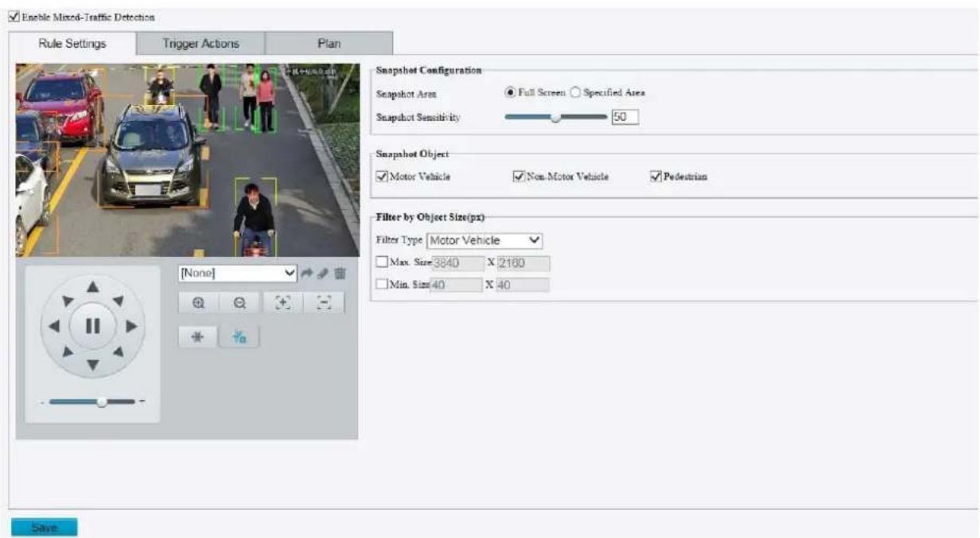Image resolution: width=980 pixels, height=538 pixels.
Task: Adjust the Snapshot Sensitivity slider
Action: pyautogui.click(x=556, y=118)
